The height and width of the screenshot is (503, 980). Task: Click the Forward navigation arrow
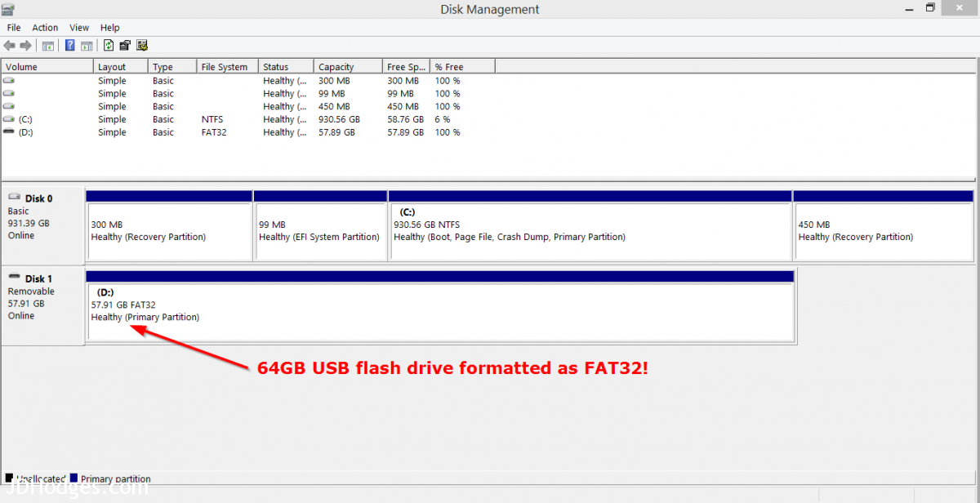click(25, 45)
